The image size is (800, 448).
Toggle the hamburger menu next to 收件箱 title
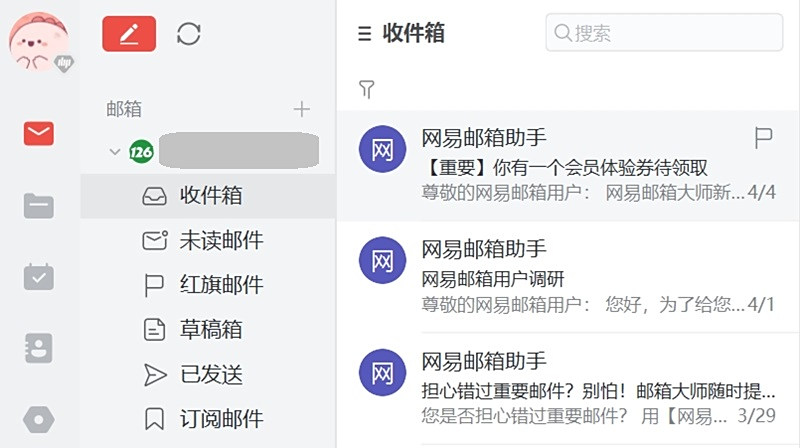point(365,34)
